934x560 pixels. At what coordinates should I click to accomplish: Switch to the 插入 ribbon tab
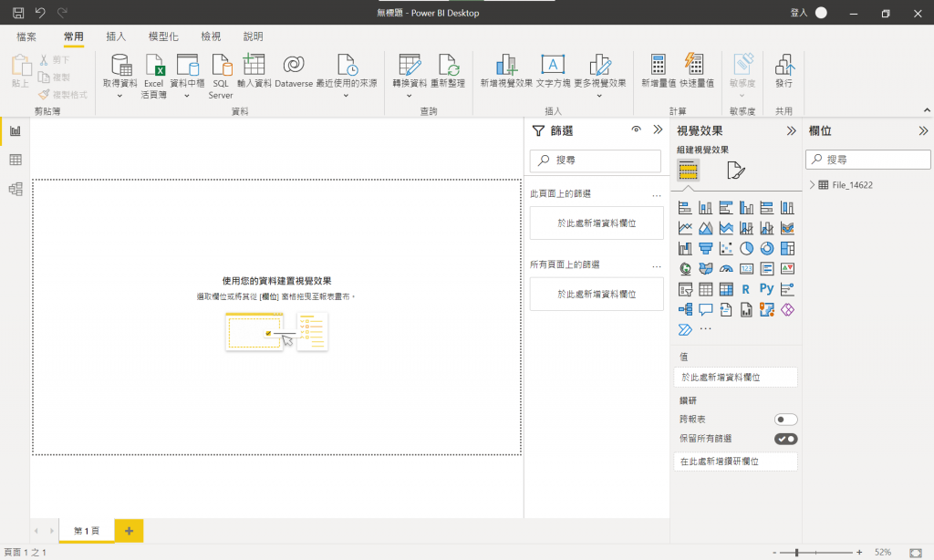(x=116, y=36)
